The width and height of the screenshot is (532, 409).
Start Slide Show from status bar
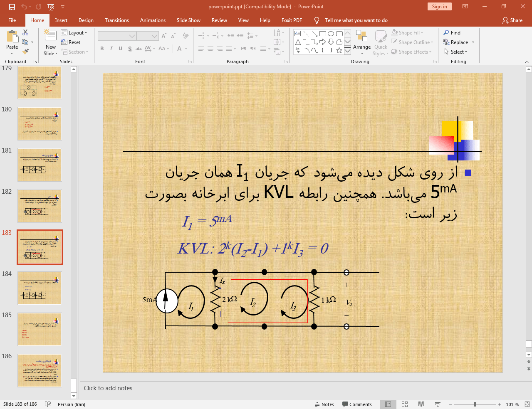click(x=438, y=404)
